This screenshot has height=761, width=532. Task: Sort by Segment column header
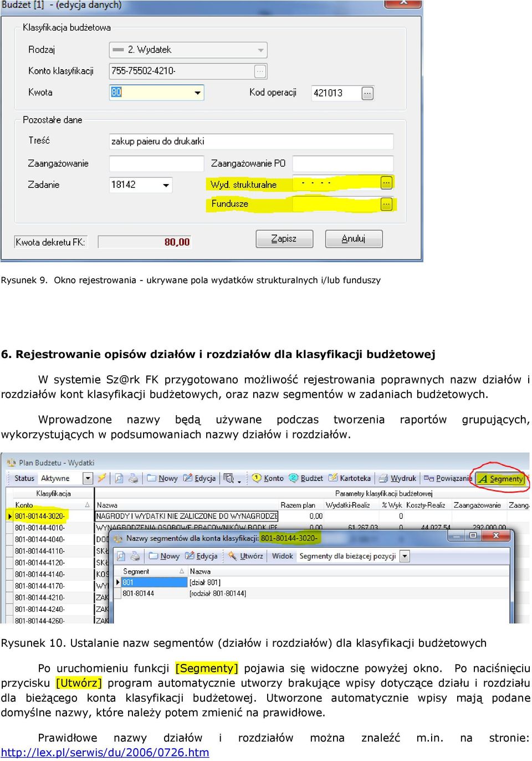(154, 571)
